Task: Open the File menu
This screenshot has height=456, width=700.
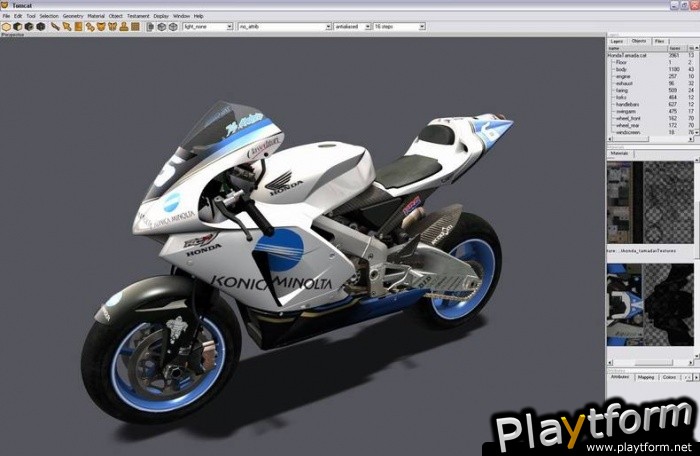Action: 6,16
